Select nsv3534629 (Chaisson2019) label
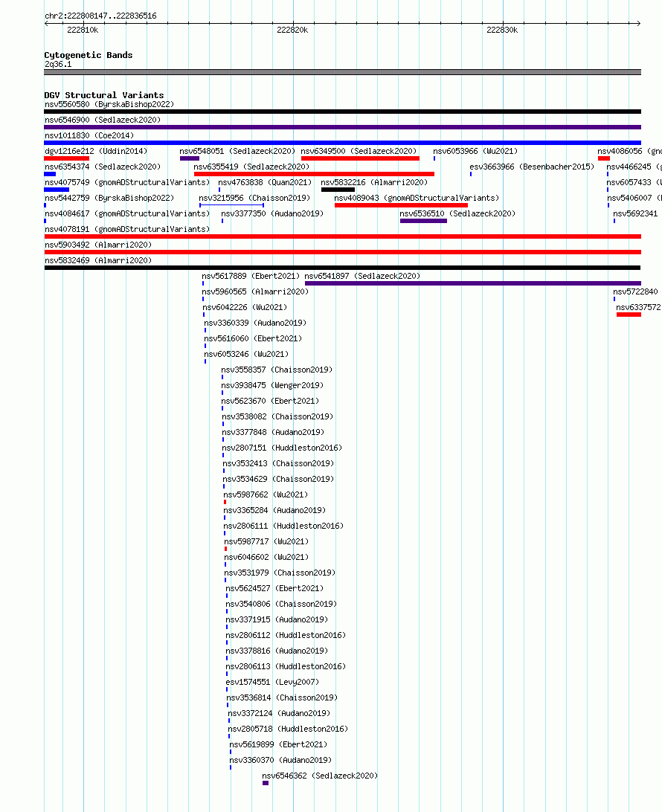 [x=279, y=479]
